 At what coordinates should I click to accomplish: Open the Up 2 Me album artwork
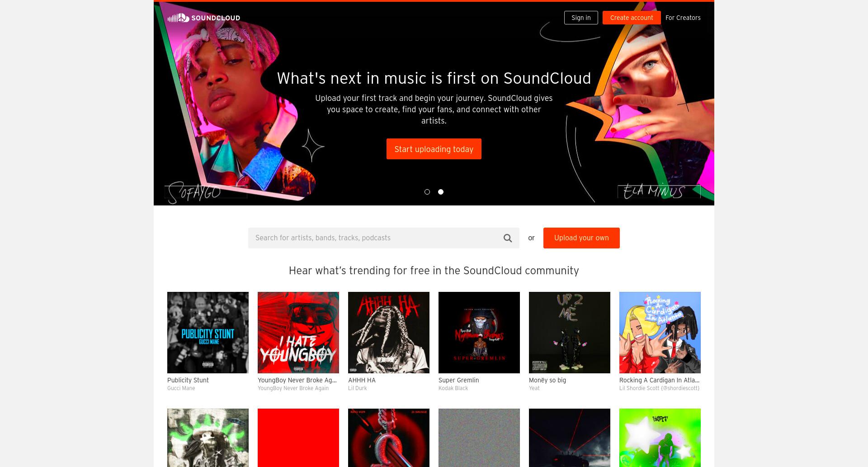click(x=570, y=333)
